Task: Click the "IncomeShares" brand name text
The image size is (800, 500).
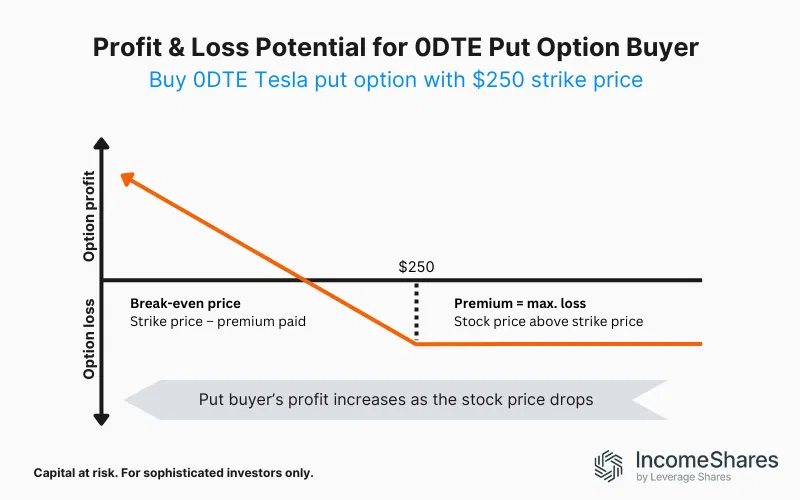Action: click(707, 460)
